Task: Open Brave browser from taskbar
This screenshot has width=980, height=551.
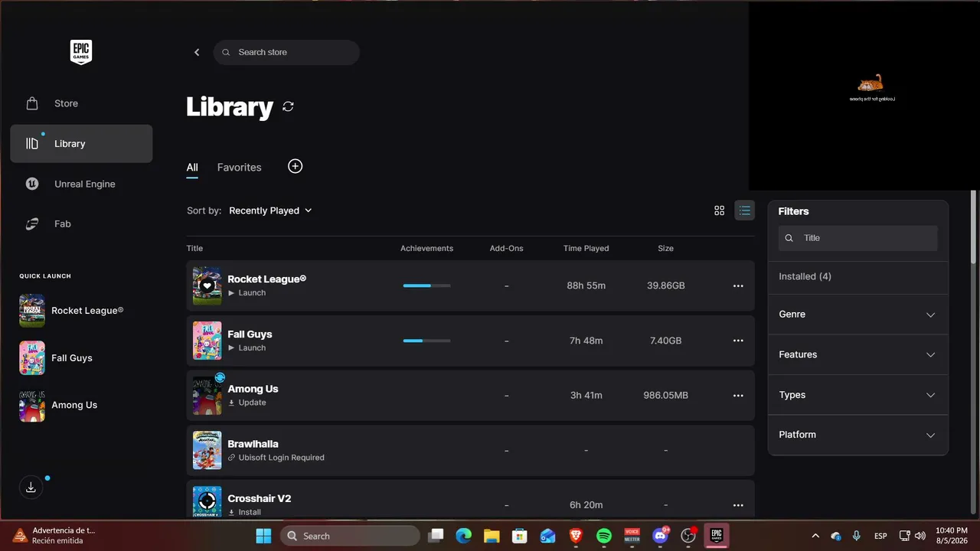Action: pos(576,536)
